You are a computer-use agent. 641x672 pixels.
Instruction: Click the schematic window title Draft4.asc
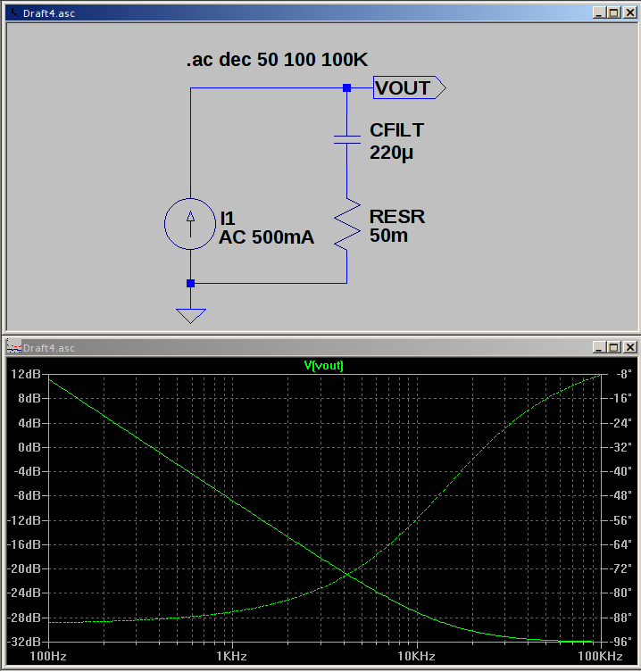point(49,13)
